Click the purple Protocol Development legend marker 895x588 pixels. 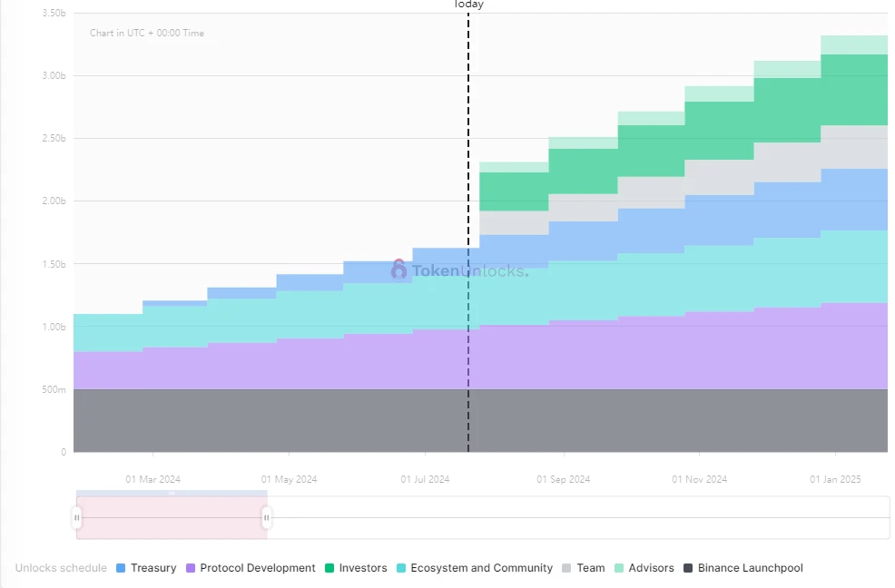pyautogui.click(x=191, y=568)
